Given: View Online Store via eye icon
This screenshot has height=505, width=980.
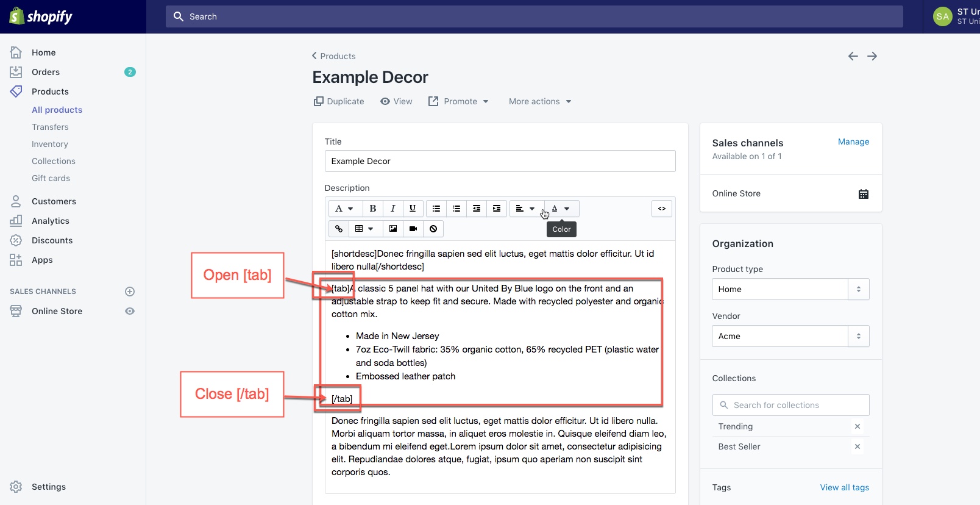Looking at the screenshot, I should tap(130, 311).
